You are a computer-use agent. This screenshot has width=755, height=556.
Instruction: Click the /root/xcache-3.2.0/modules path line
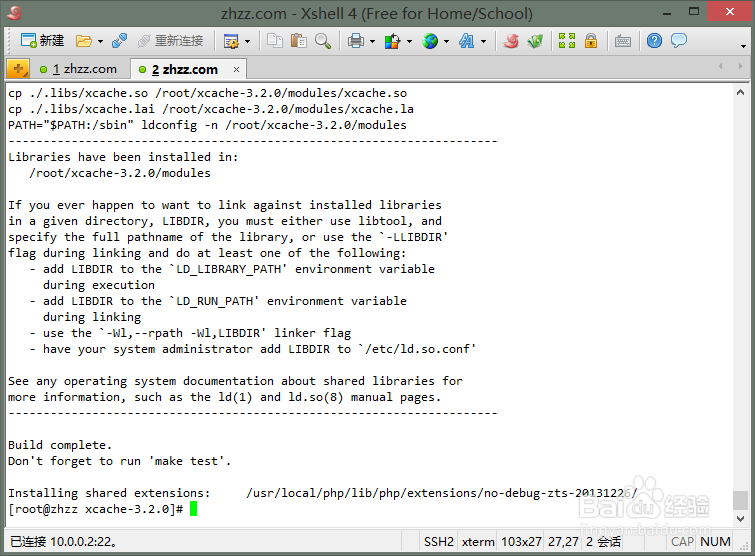click(x=120, y=173)
